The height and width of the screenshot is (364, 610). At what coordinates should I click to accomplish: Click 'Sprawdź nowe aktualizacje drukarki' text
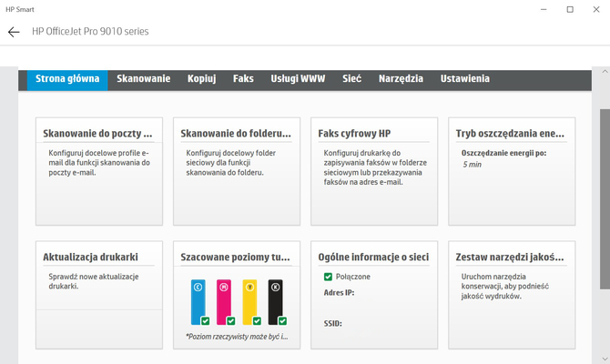(x=94, y=281)
